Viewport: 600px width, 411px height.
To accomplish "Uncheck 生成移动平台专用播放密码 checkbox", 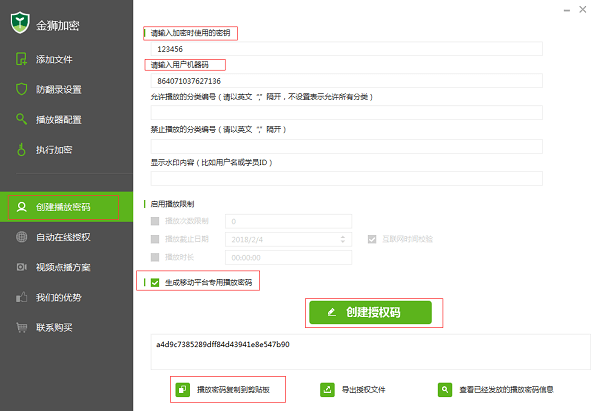I will (155, 282).
